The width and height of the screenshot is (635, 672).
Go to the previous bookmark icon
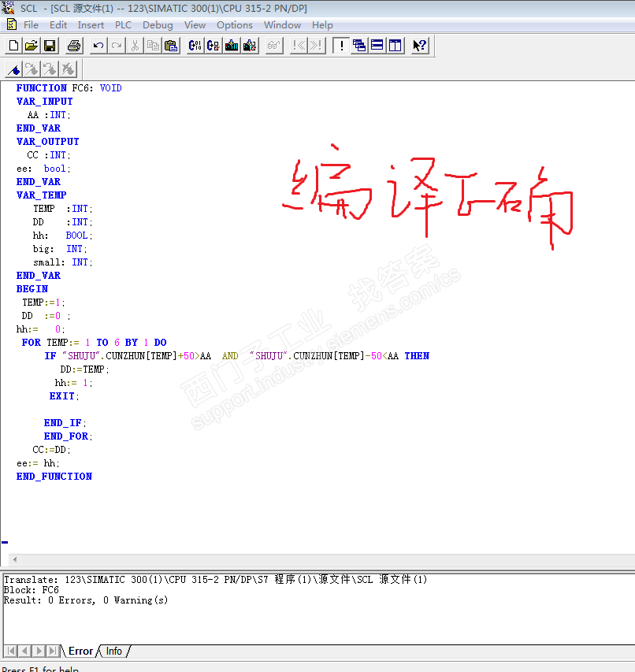coord(50,69)
